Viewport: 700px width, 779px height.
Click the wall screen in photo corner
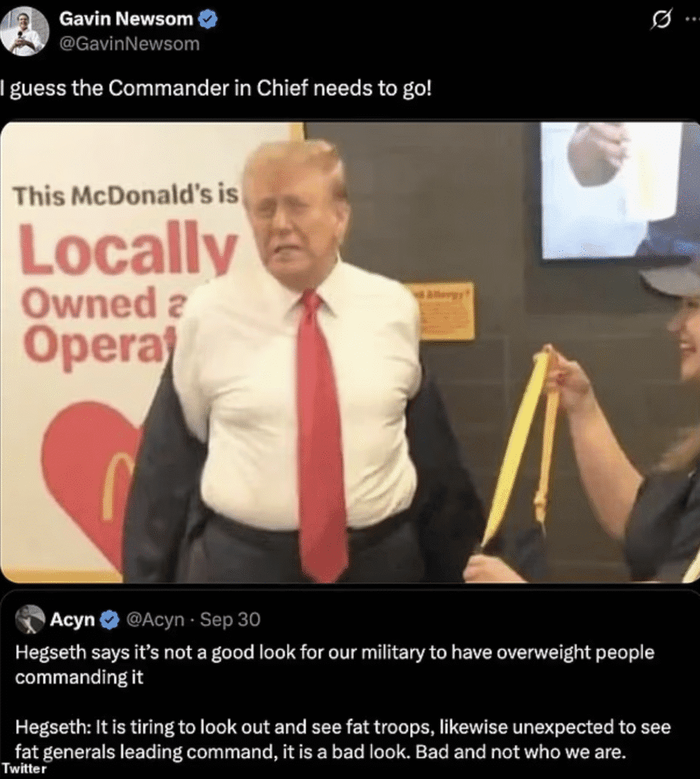click(x=619, y=189)
